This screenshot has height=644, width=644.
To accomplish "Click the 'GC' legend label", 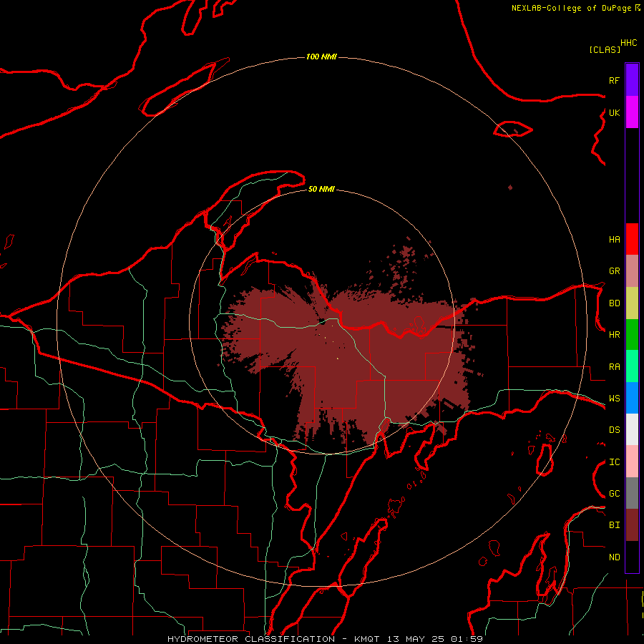I will (614, 494).
